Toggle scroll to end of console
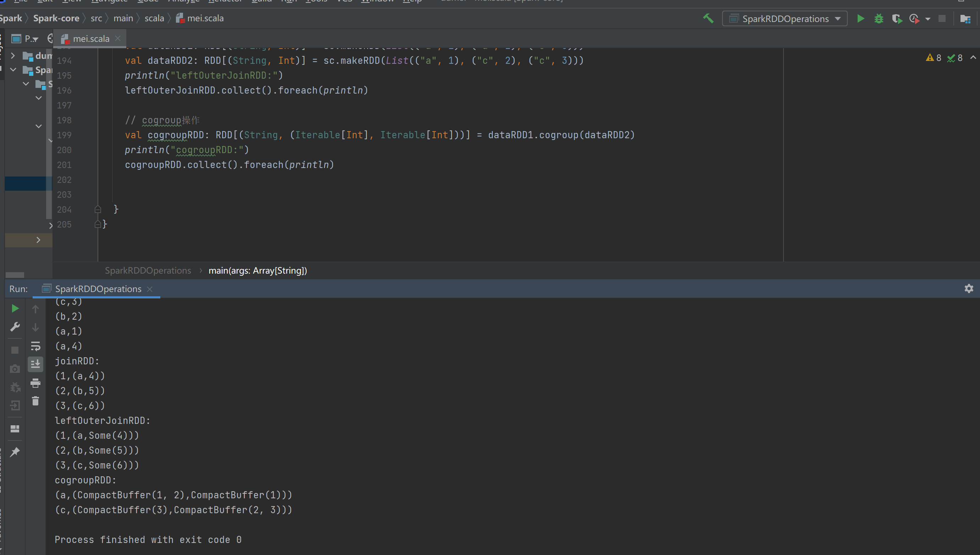 [x=35, y=364]
